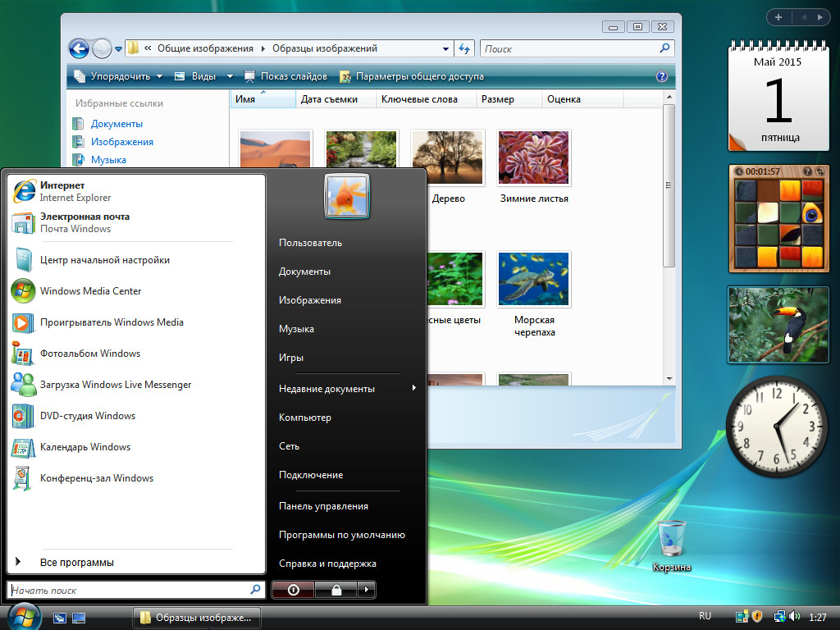Open Explorer help question mark icon
840x630 pixels.
point(662,76)
